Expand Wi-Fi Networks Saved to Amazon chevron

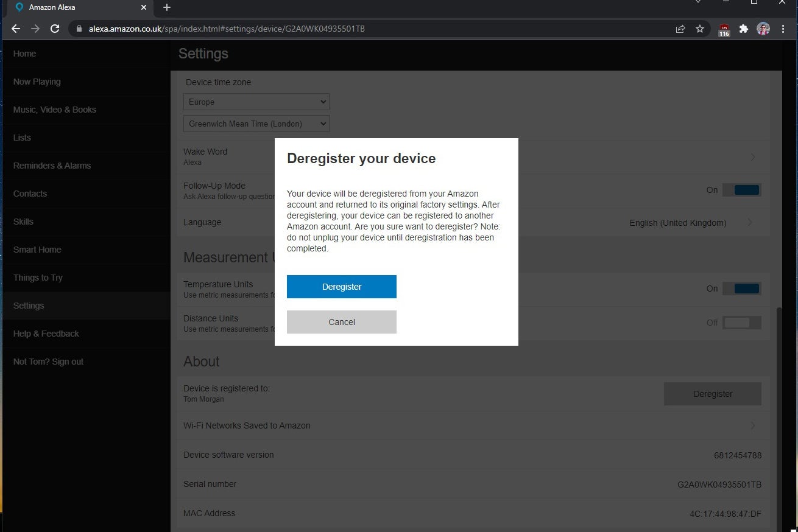pyautogui.click(x=753, y=425)
